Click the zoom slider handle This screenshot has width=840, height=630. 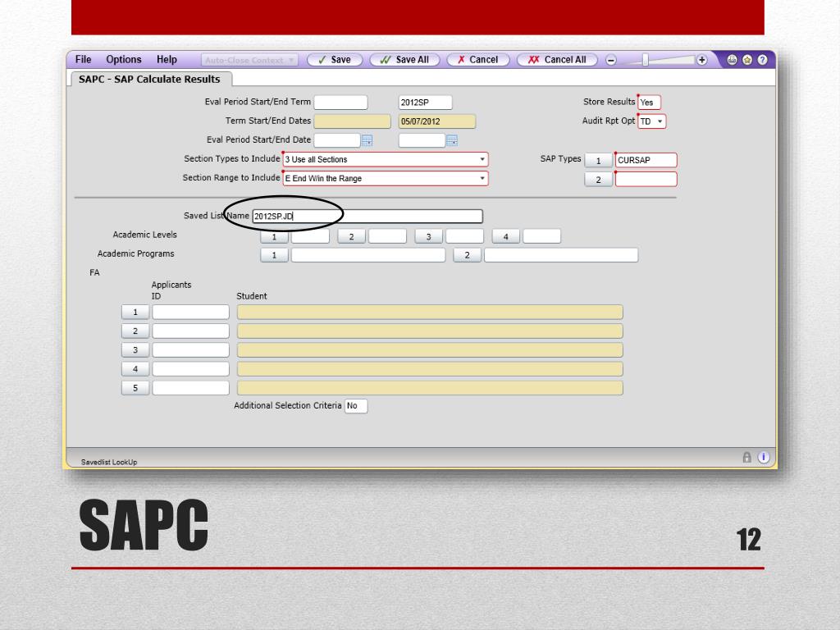(x=646, y=60)
